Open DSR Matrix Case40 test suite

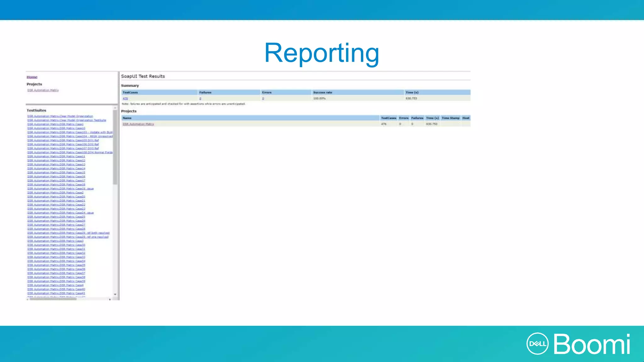pos(56,289)
